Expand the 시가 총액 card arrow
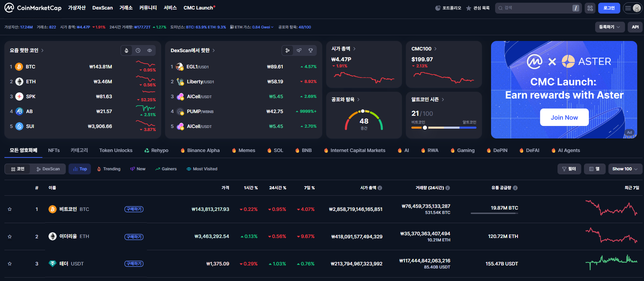644x281 pixels. click(354, 49)
